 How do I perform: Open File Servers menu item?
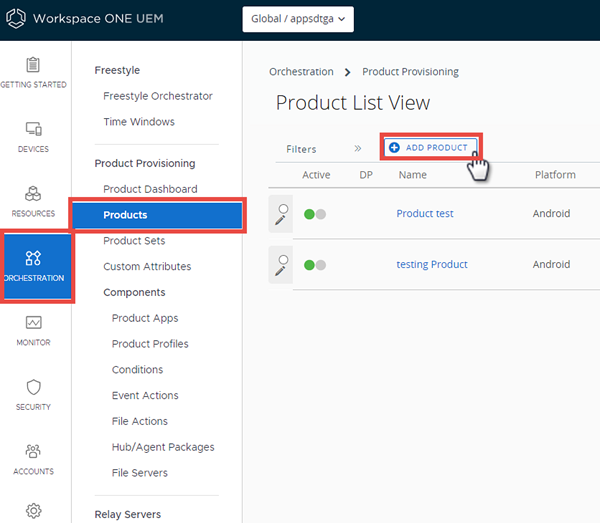pos(139,473)
